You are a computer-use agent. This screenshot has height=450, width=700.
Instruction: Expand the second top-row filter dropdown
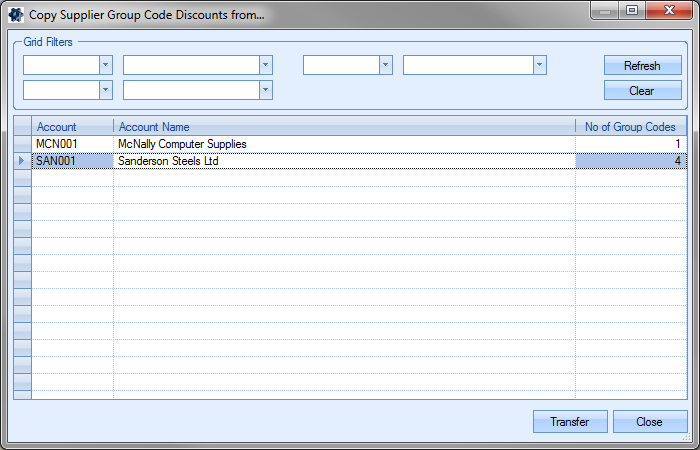265,65
